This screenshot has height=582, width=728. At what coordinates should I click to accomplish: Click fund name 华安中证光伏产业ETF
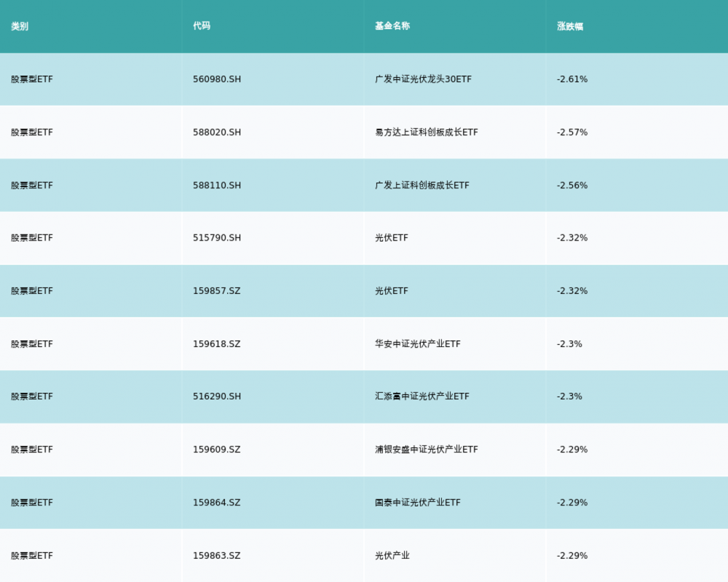pyautogui.click(x=418, y=344)
